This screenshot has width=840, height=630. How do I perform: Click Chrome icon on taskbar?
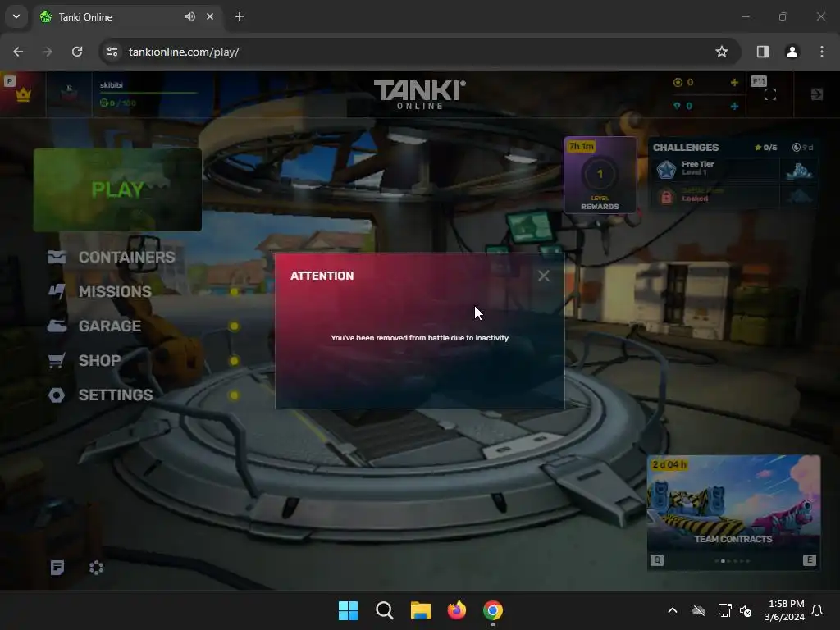tap(493, 610)
